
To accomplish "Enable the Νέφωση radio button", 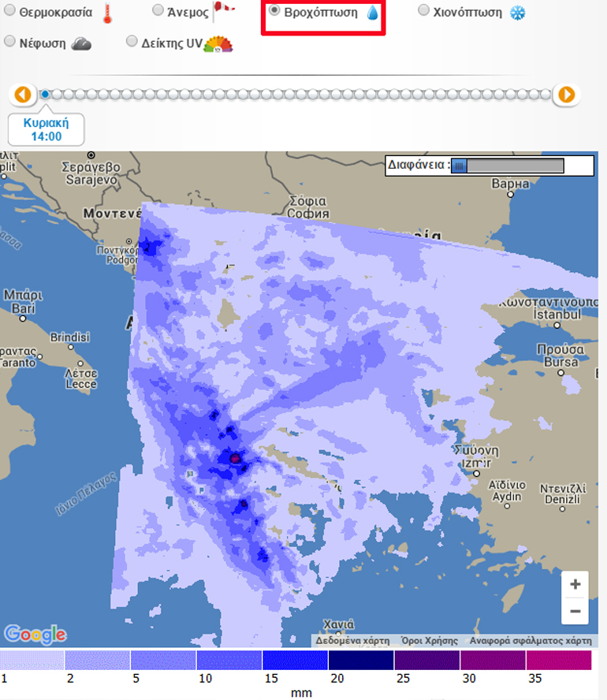I will click(10, 41).
